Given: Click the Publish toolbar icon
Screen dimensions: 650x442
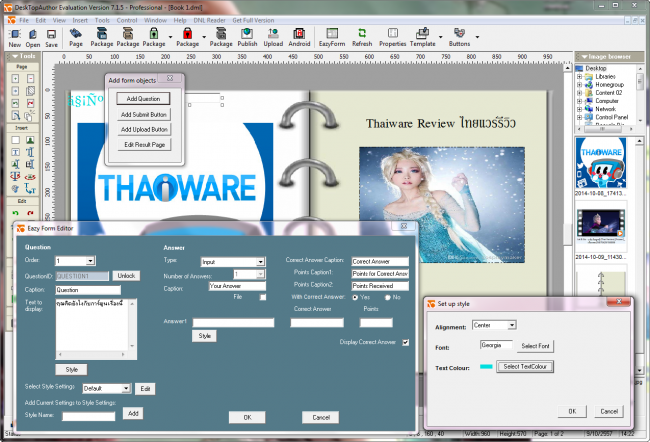Looking at the screenshot, I should [247, 37].
